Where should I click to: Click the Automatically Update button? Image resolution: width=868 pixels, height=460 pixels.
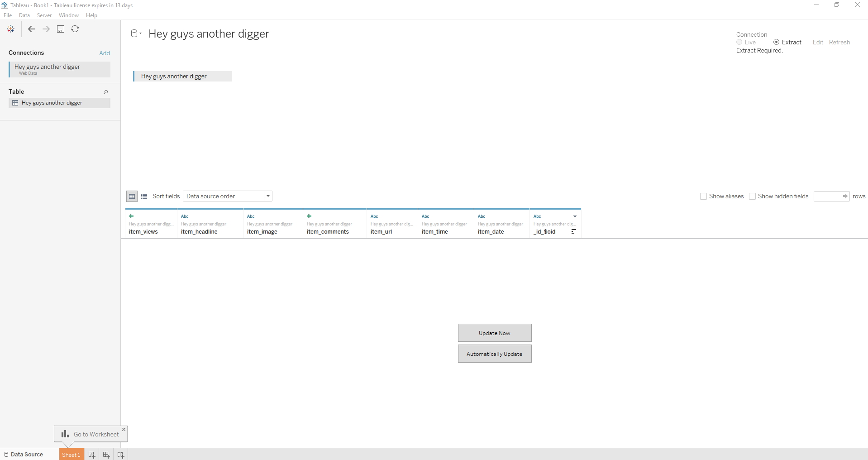click(x=495, y=354)
